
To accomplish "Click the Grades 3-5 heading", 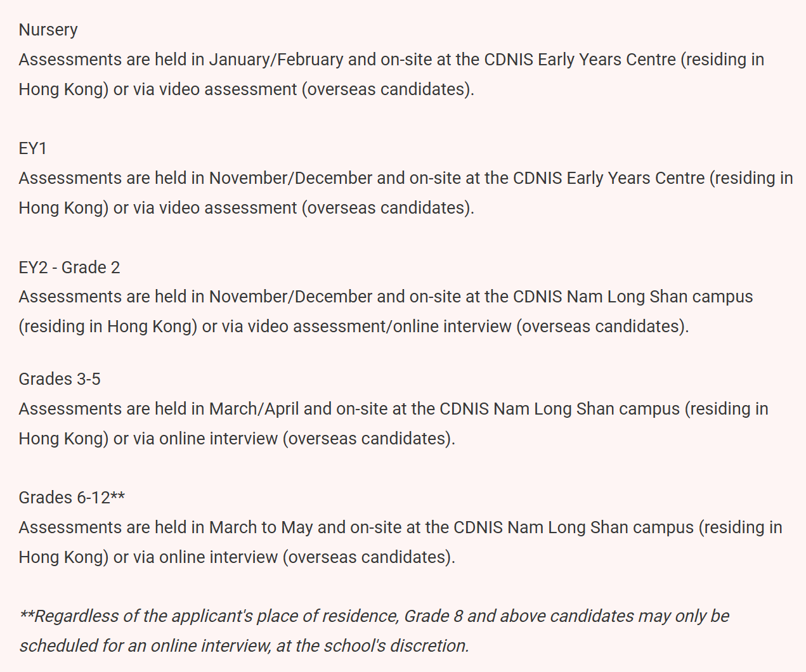I will [60, 379].
